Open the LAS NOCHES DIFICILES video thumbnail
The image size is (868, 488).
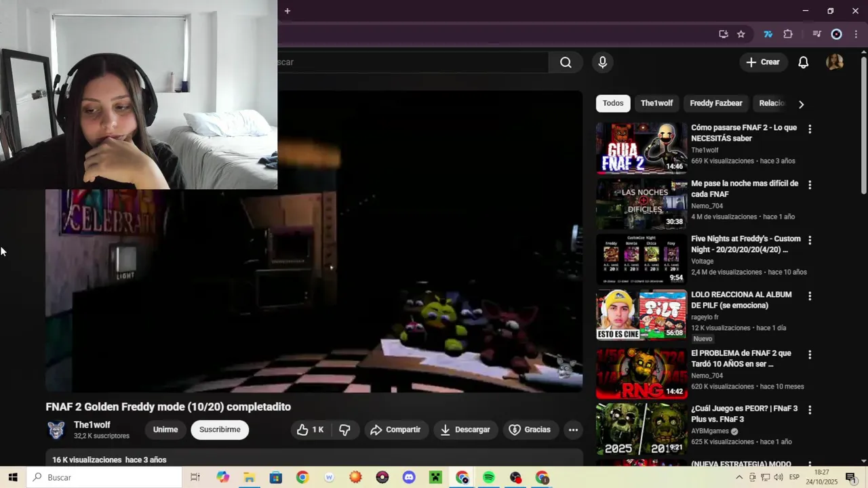[642, 204]
